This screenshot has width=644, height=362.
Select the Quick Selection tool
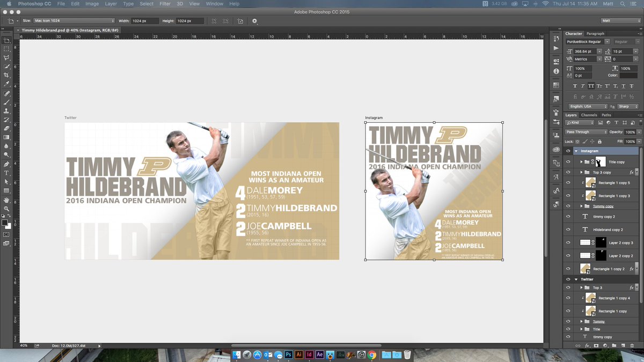tap(7, 67)
